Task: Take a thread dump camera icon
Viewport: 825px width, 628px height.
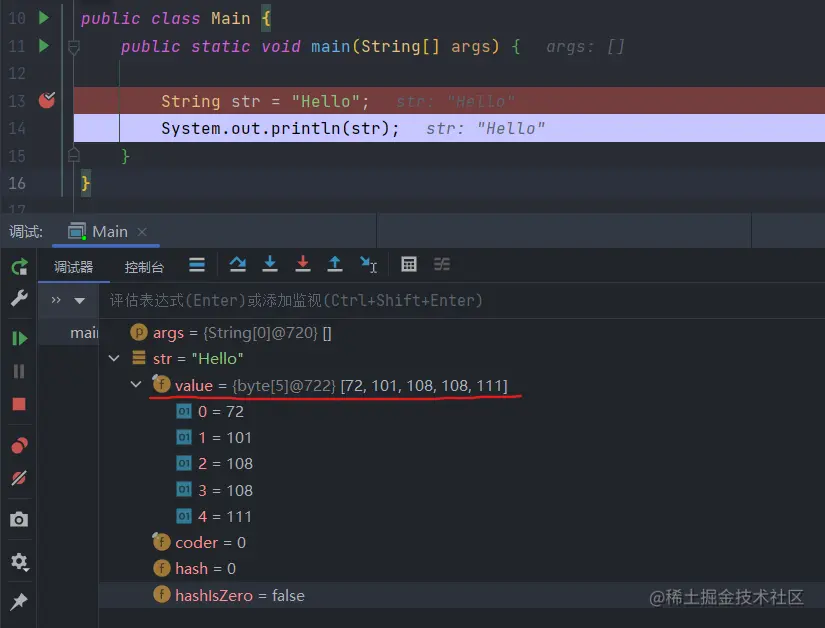Action: tap(19, 520)
